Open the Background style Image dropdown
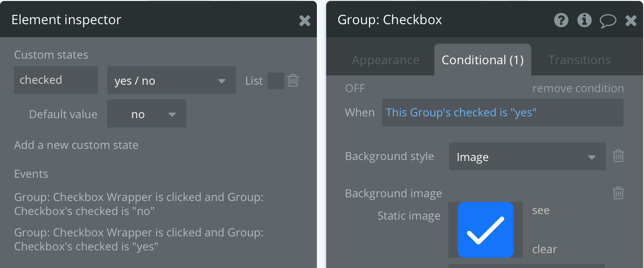Image resolution: width=644 pixels, height=268 pixels. (x=527, y=157)
